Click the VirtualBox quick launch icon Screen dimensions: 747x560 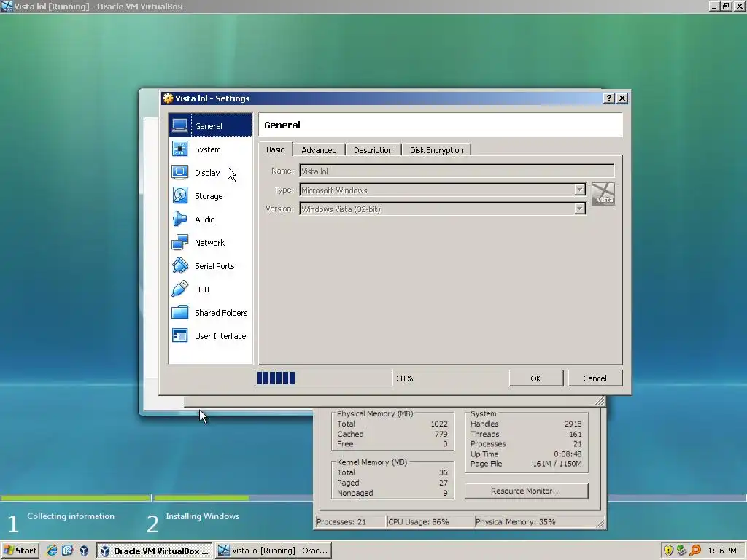coord(84,551)
